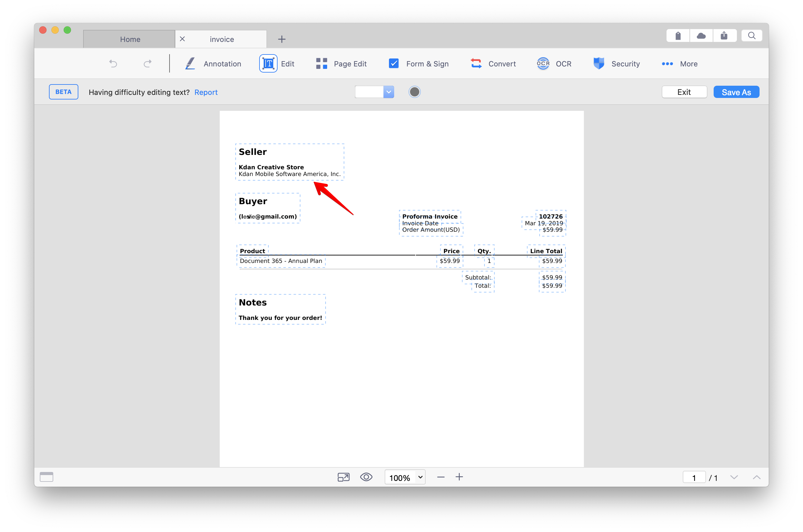
Task: Zoom out with the minus icon
Action: tap(440, 477)
